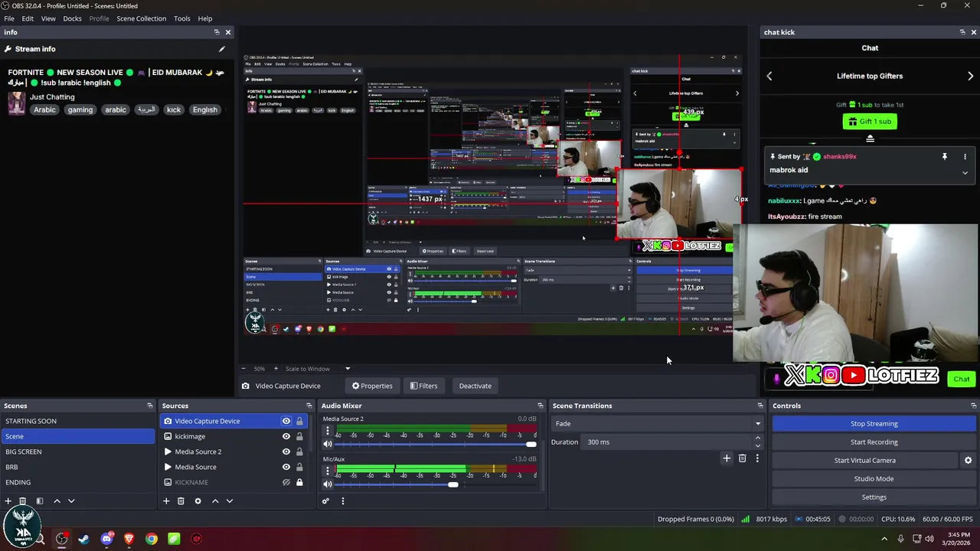Open the Help menu
The image size is (980, 551).
[x=205, y=18]
